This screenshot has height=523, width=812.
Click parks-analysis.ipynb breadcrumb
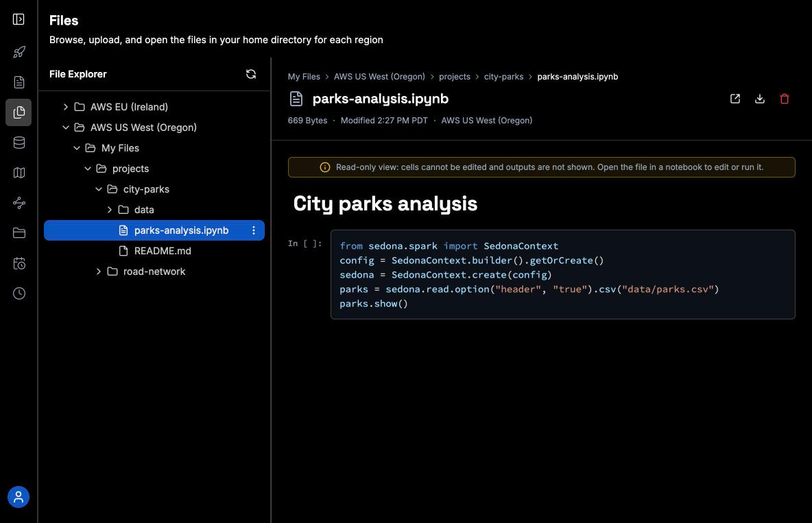[x=577, y=77]
